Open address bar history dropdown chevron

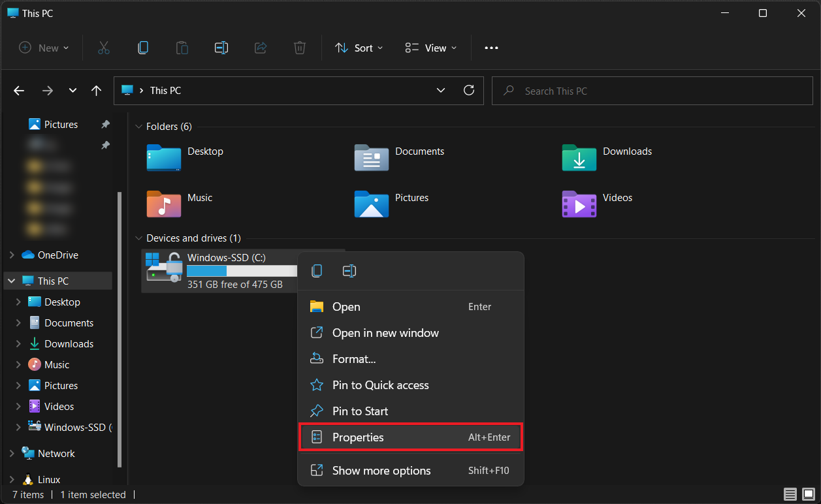point(441,90)
